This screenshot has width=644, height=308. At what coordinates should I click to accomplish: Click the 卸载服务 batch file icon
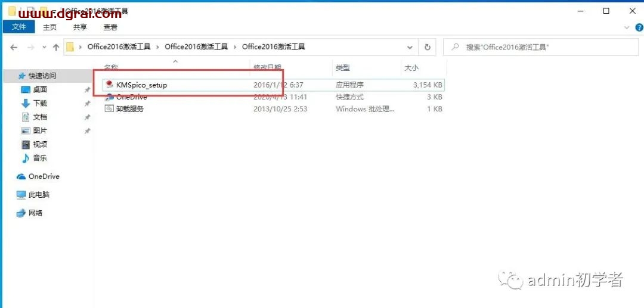109,108
